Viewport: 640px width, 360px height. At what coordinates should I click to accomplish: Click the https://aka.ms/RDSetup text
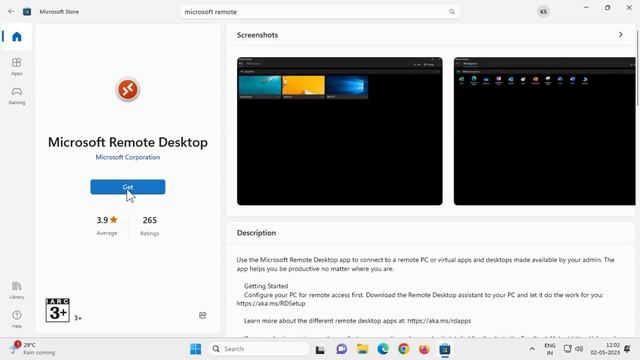[271, 303]
